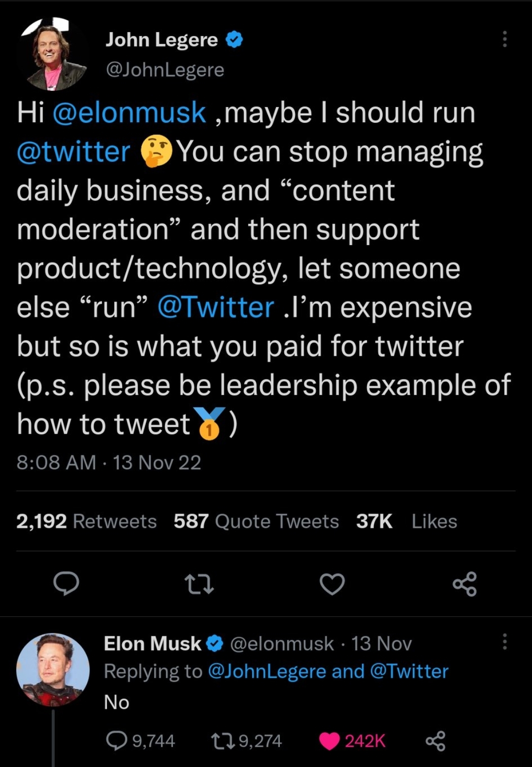The image size is (532, 767).
Task: View the 37K Likes list
Action: click(406, 521)
